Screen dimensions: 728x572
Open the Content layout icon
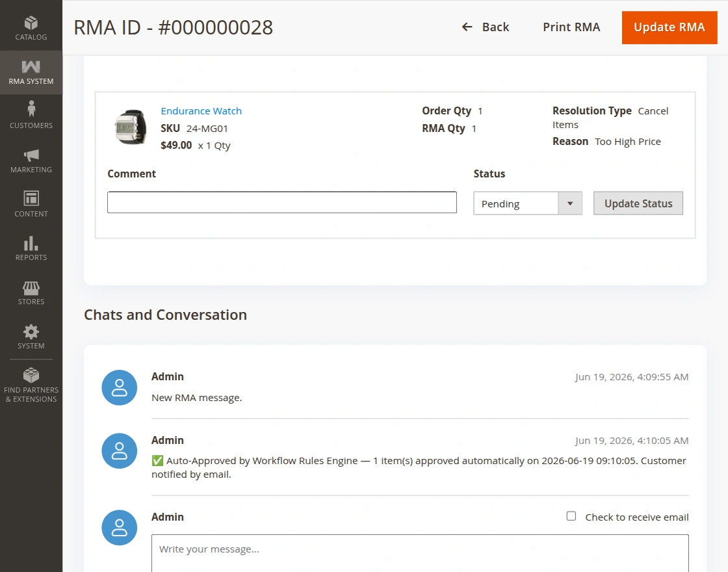tap(31, 198)
